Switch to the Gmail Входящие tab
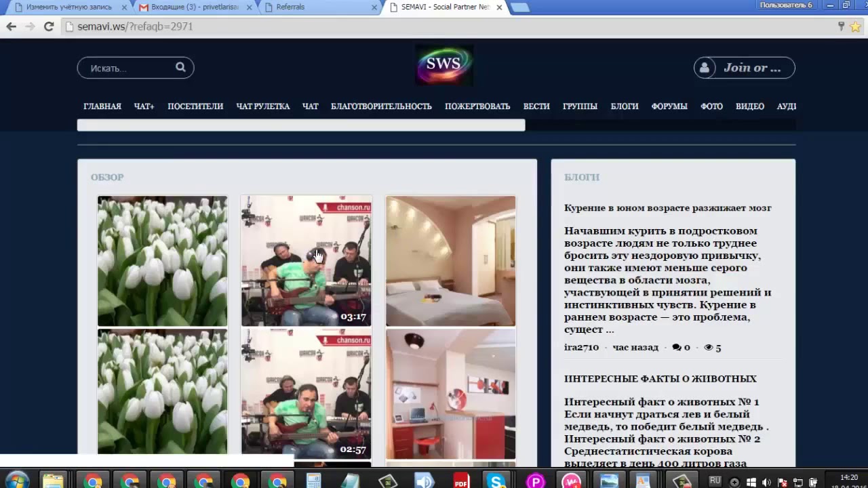Screen dimensions: 868x488 [193, 7]
